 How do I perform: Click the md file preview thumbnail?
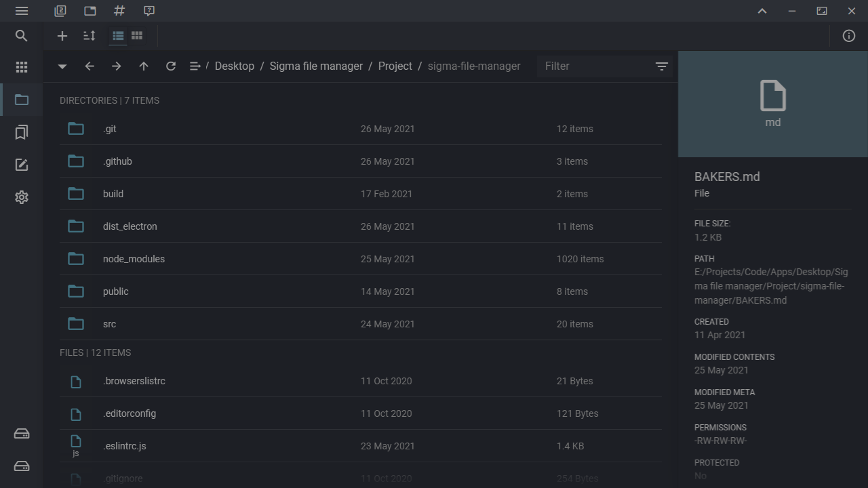pos(773,104)
